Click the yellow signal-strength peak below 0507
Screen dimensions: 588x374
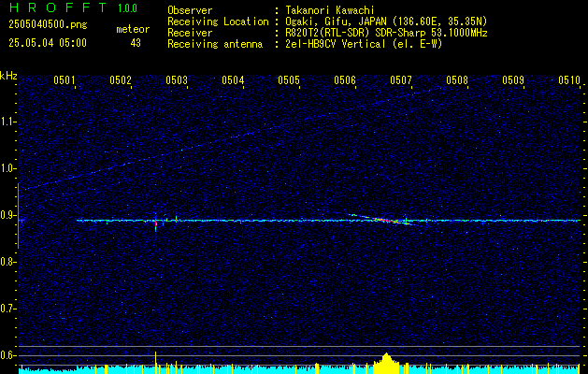(x=386, y=363)
